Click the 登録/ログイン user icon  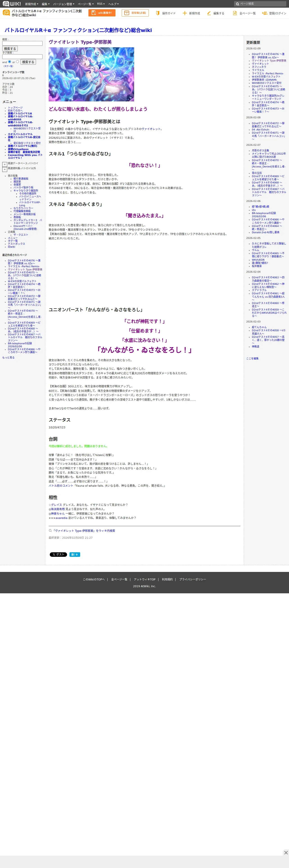point(264,13)
